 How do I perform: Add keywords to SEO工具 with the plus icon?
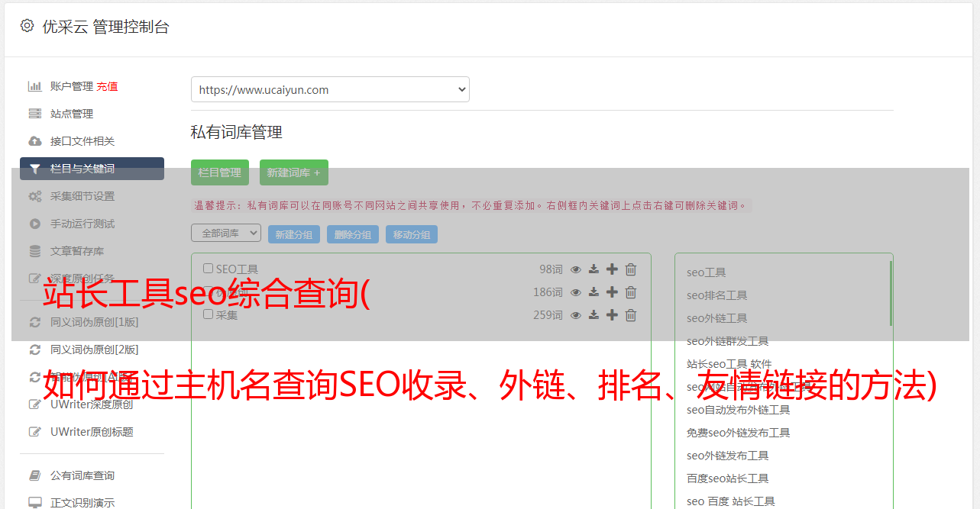(x=612, y=269)
